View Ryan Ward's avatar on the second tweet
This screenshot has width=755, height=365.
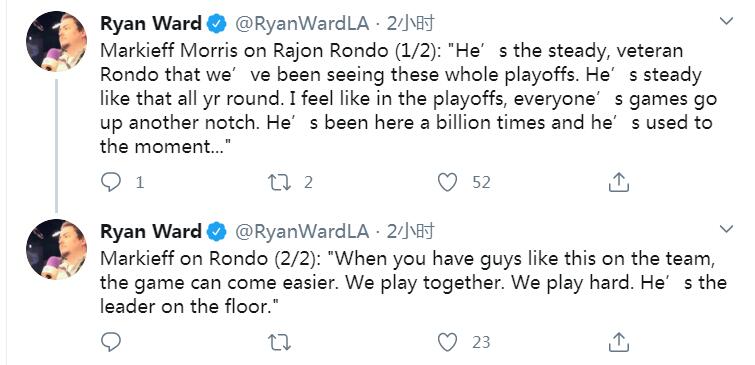pos(56,249)
